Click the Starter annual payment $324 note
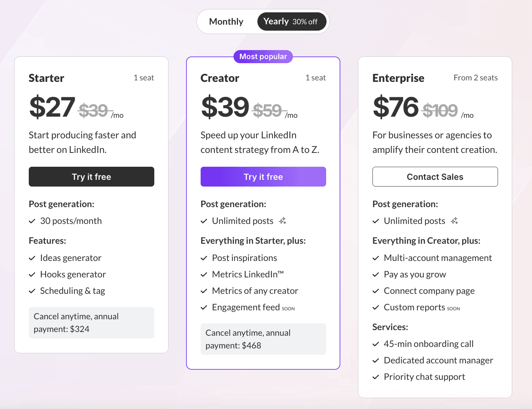This screenshot has width=532, height=409. 92,323
